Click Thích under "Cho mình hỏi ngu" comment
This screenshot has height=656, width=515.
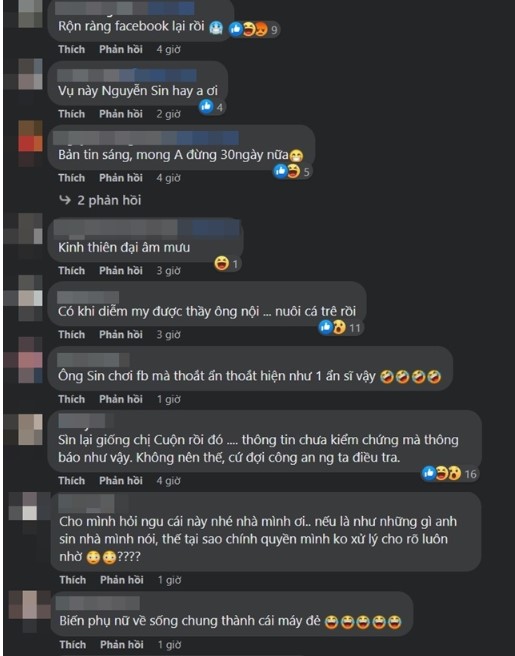pos(72,580)
